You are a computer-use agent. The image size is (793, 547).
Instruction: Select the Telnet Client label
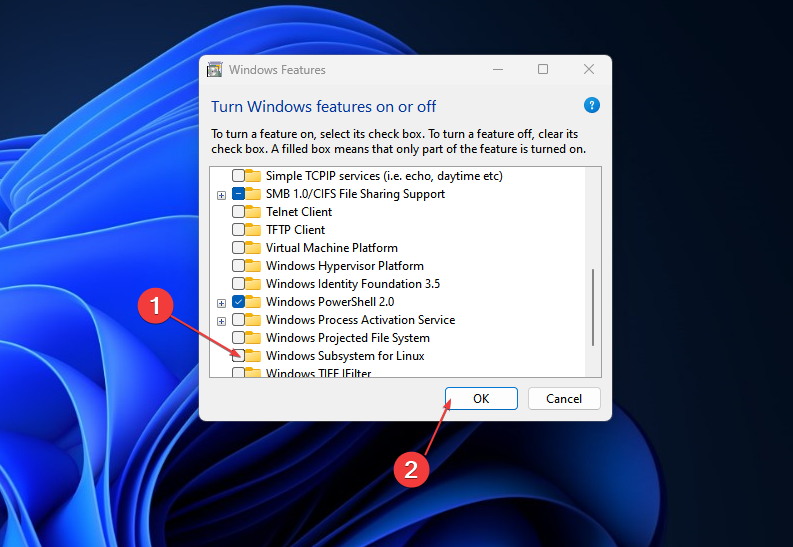pyautogui.click(x=299, y=212)
